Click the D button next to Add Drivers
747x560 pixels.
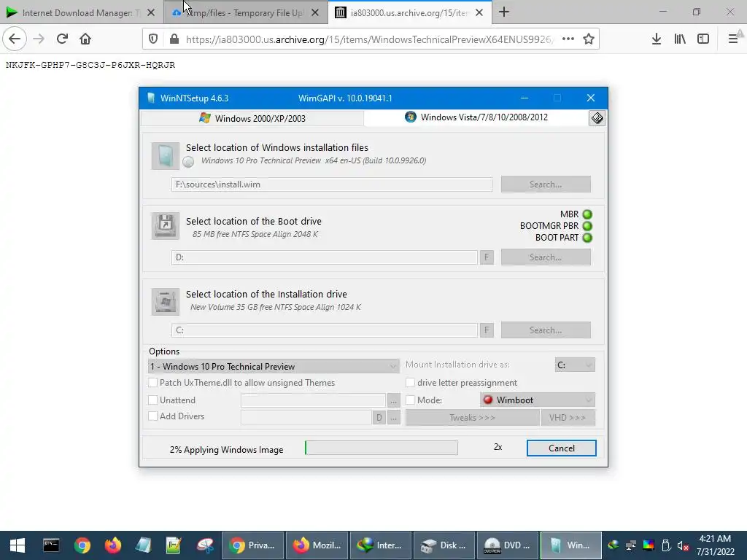tap(379, 418)
